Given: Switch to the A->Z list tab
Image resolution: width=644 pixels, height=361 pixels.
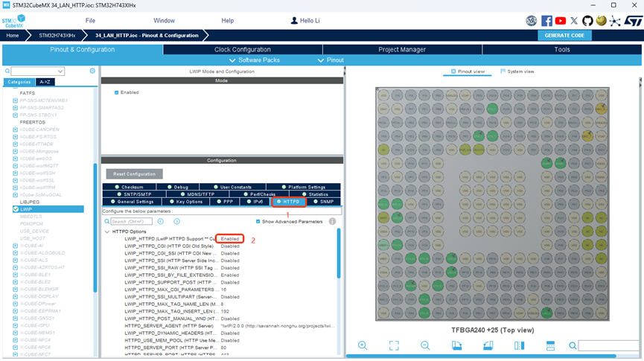Looking at the screenshot, I should click(45, 82).
